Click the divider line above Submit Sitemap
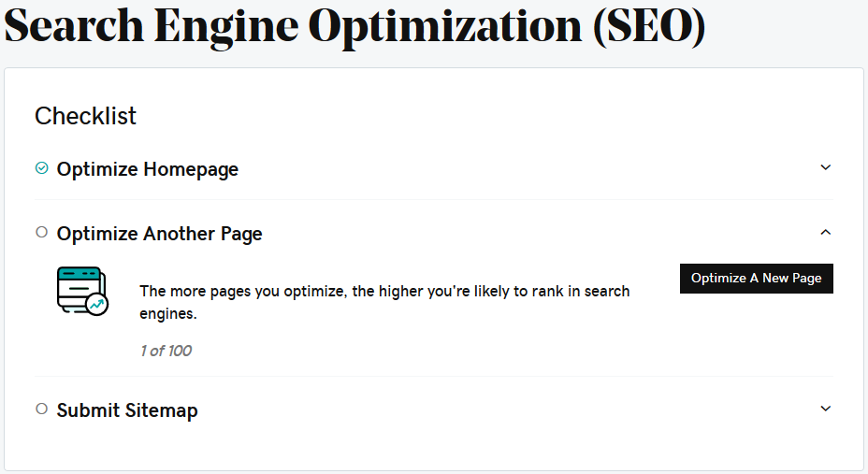Image resolution: width=868 pixels, height=474 pixels. (433, 376)
